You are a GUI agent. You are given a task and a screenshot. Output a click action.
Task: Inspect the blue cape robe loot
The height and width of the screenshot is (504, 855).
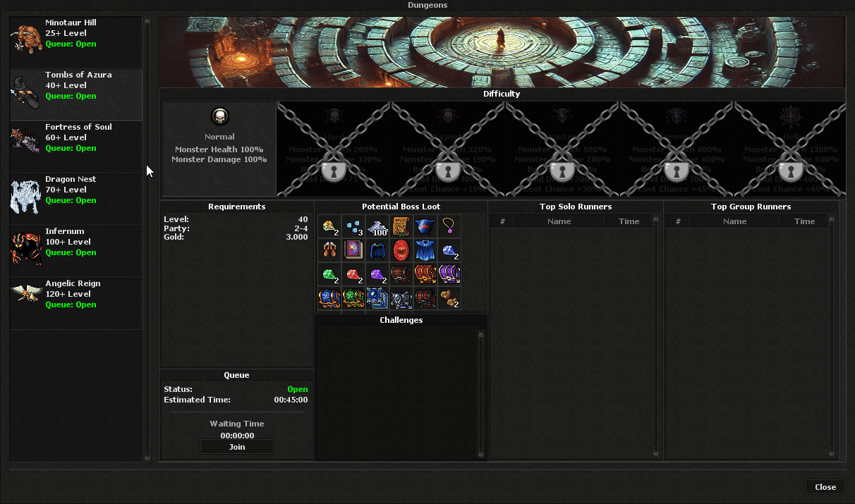(x=425, y=251)
